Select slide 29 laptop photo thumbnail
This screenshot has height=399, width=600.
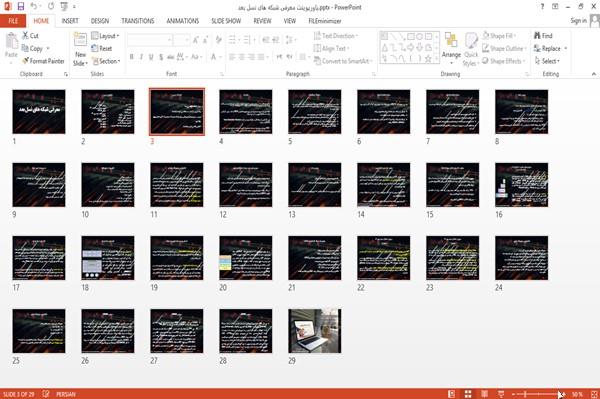pos(315,331)
